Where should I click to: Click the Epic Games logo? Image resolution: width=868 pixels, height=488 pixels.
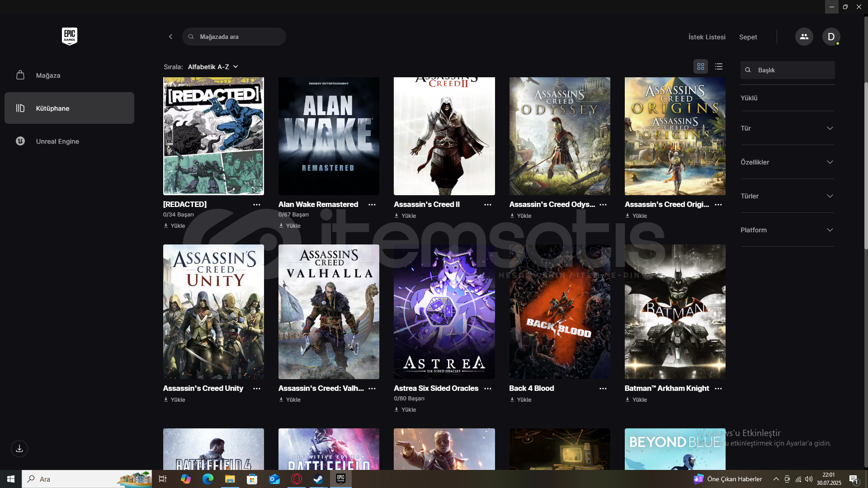click(x=70, y=37)
